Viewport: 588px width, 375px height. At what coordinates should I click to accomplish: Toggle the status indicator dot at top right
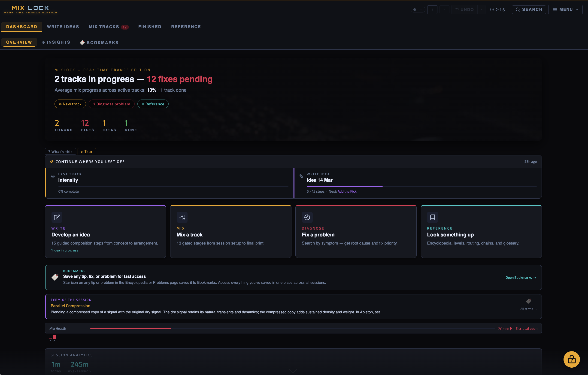click(415, 9)
